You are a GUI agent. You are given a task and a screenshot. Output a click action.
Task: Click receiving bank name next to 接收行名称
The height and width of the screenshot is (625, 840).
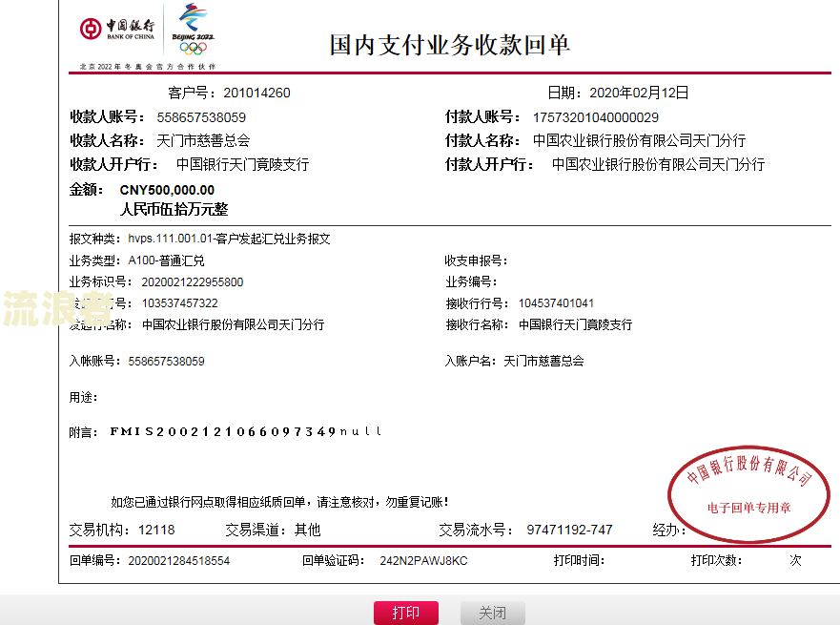pyautogui.click(x=575, y=324)
